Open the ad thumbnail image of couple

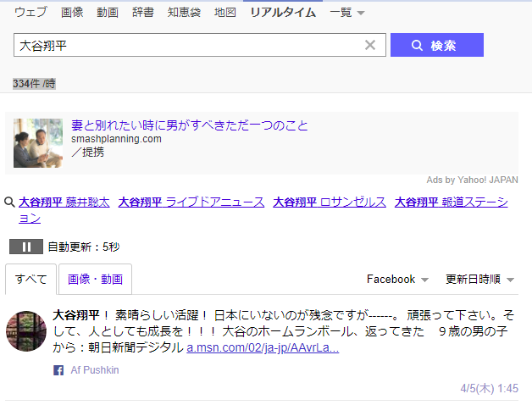(38, 143)
